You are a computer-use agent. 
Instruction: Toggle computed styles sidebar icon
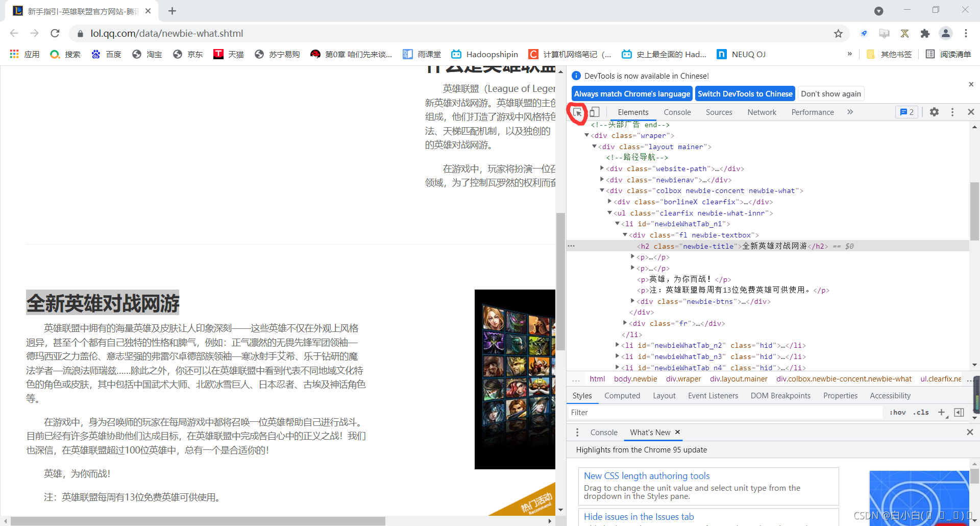(959, 412)
